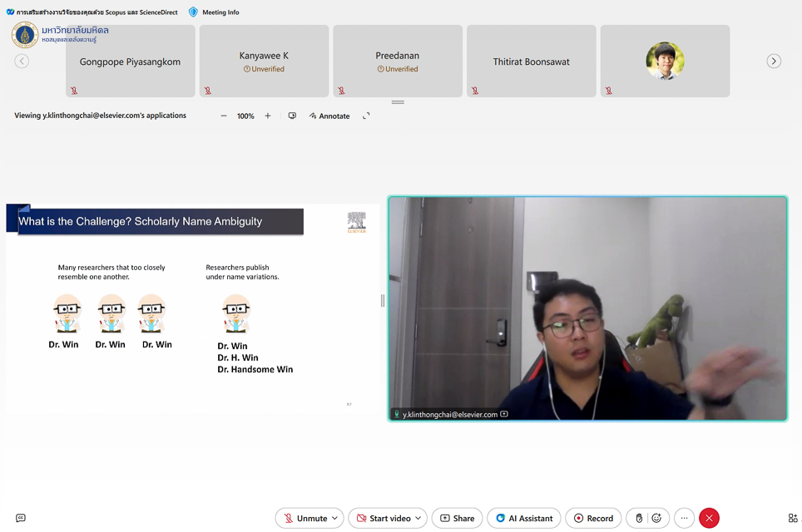
Task: Click the Share button
Action: (457, 518)
